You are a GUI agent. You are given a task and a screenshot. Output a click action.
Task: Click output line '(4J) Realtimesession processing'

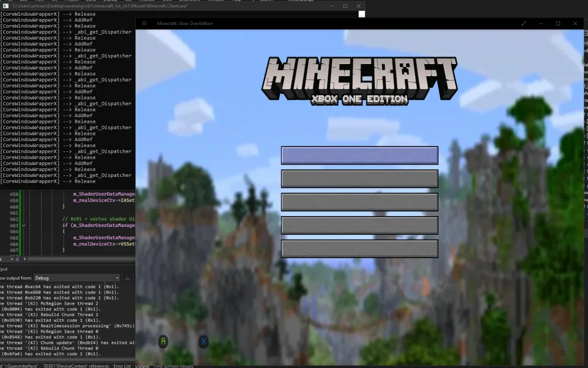pos(67,326)
